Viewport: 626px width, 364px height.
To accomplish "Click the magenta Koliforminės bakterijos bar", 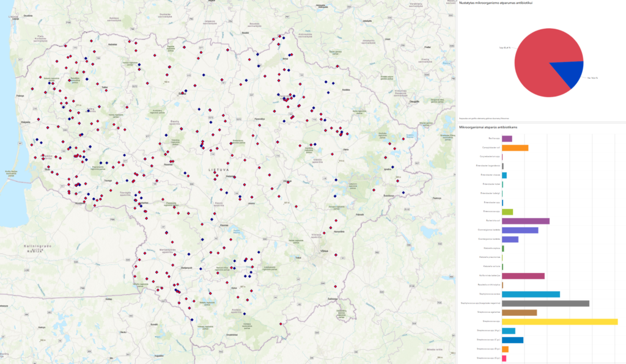I will (x=523, y=275).
